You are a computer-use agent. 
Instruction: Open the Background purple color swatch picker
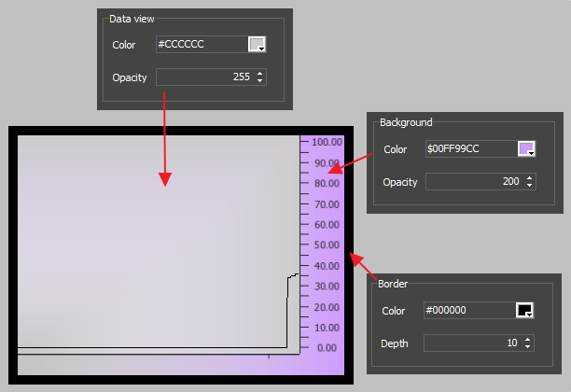point(526,149)
